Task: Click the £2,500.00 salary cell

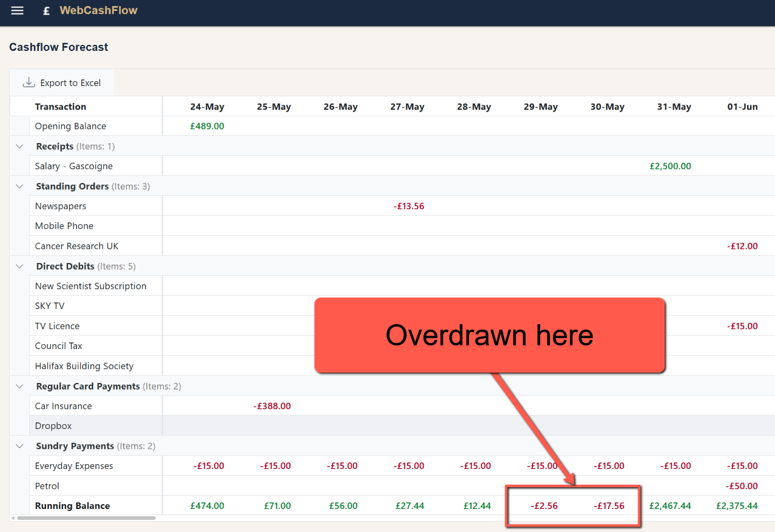Action: click(x=670, y=166)
